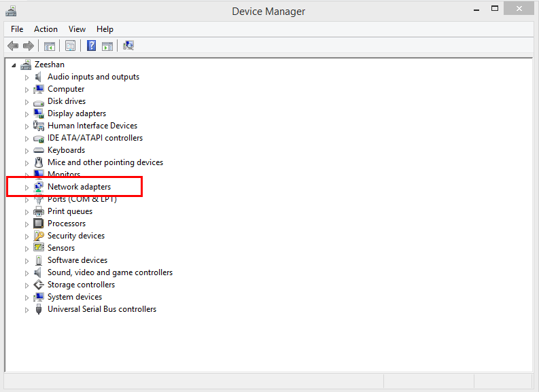
Task: Click the blue Help question mark icon
Action: (91, 46)
